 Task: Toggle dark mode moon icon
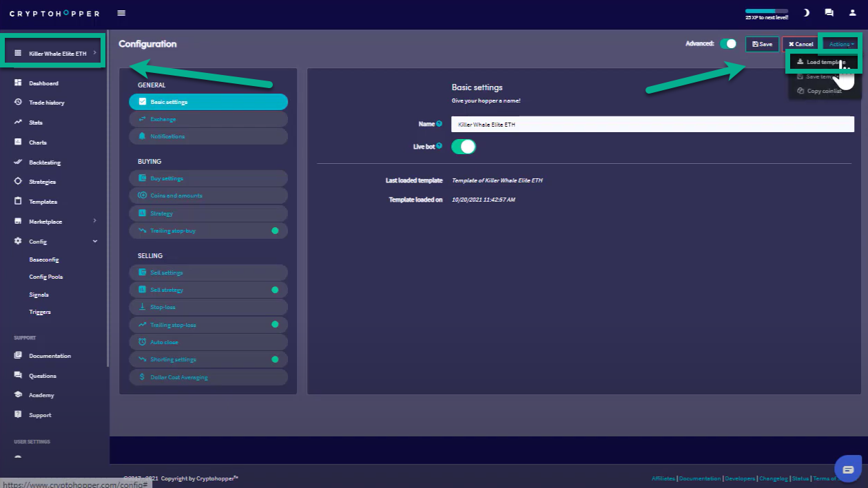pyautogui.click(x=806, y=13)
